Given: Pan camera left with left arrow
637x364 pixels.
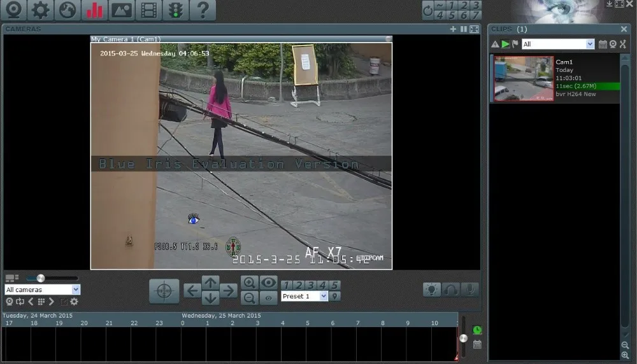Looking at the screenshot, I should [x=192, y=291].
